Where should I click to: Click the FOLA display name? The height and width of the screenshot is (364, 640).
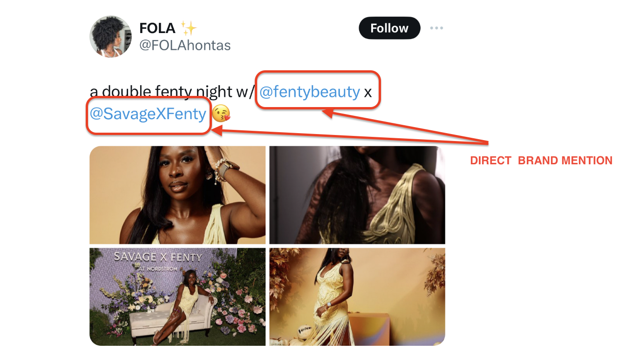(157, 28)
